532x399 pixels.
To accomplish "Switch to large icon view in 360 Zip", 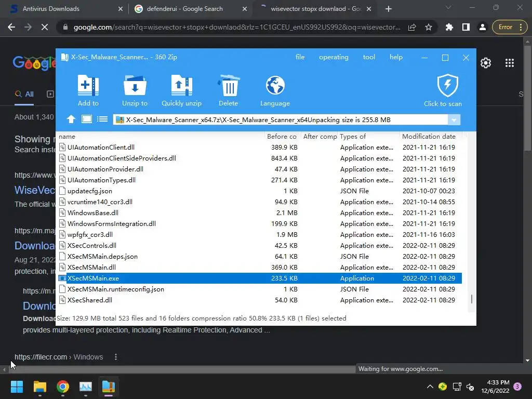I will [87, 119].
